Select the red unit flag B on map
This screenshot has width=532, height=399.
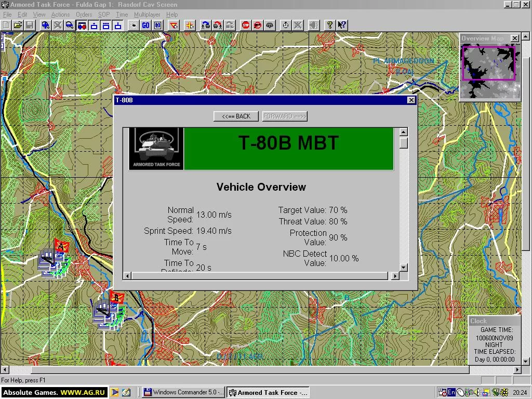click(x=116, y=298)
